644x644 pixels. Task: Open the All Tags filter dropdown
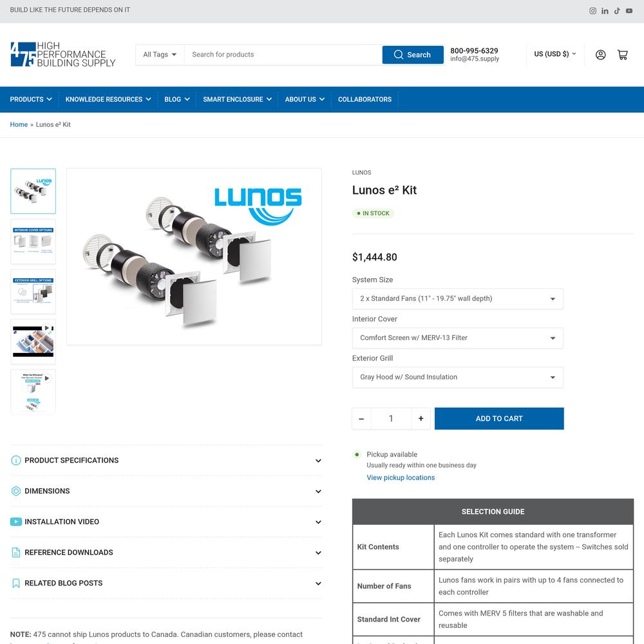(160, 55)
